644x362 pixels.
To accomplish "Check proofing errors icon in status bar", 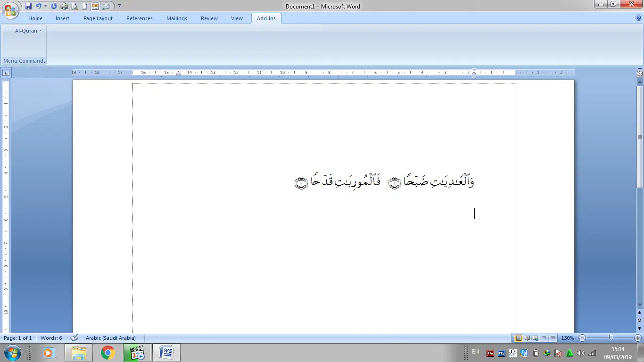I will click(x=74, y=338).
